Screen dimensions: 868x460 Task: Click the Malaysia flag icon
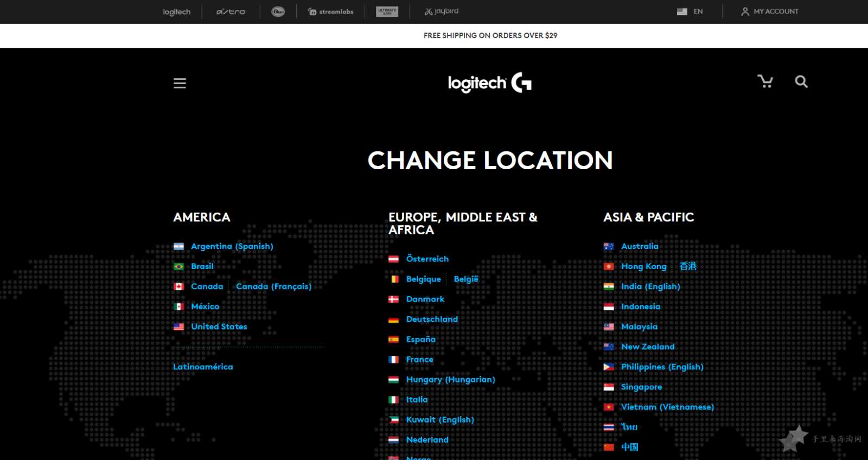point(609,327)
